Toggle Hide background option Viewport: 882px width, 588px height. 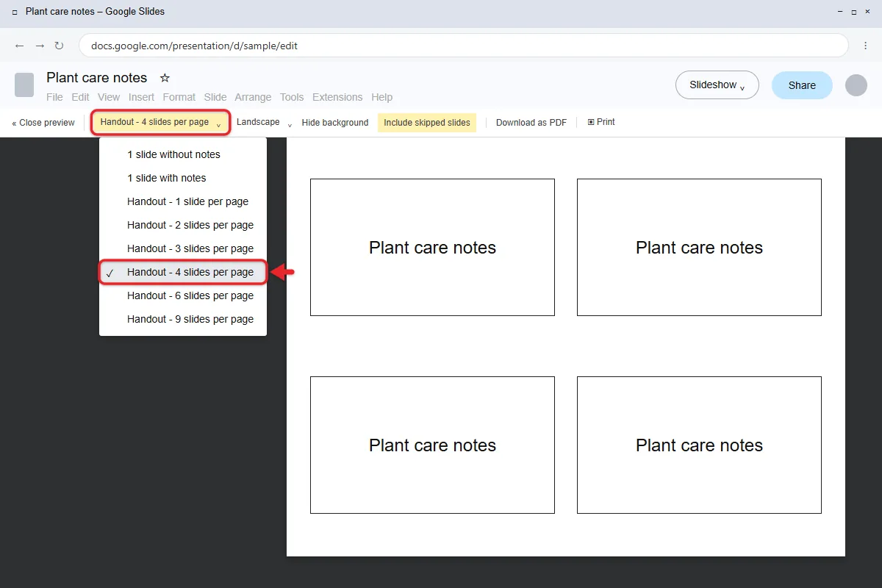(335, 123)
